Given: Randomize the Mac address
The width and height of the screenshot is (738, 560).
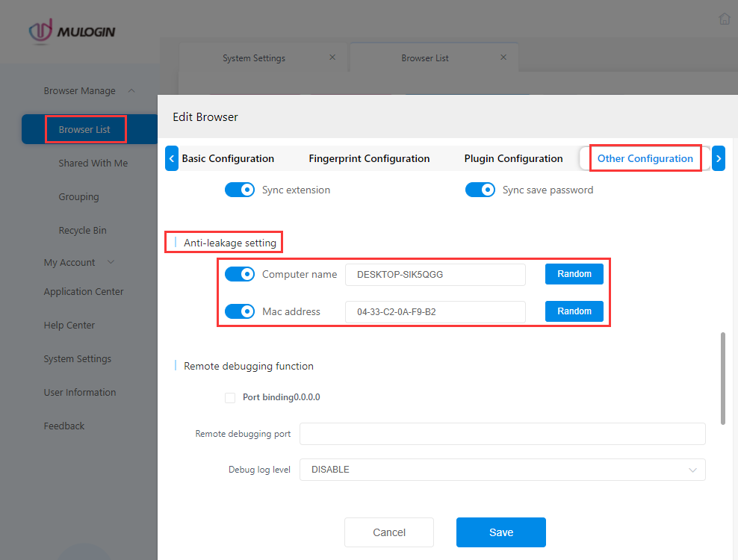Looking at the screenshot, I should click(574, 311).
